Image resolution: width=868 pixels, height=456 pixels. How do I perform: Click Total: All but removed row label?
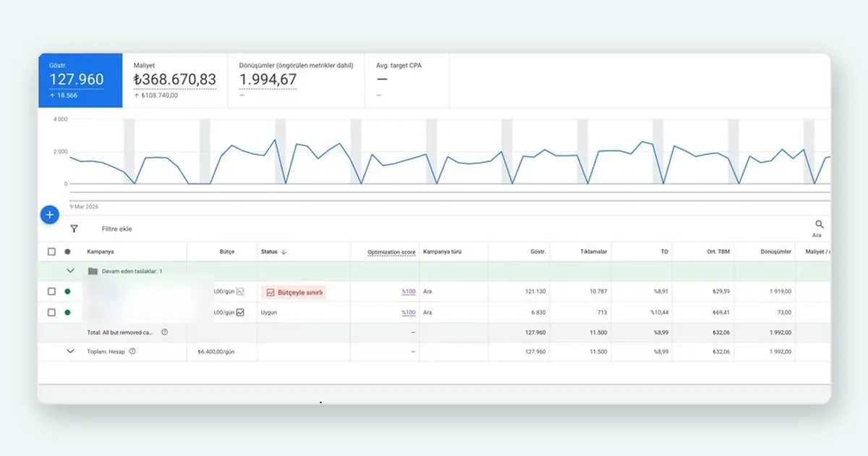120,332
